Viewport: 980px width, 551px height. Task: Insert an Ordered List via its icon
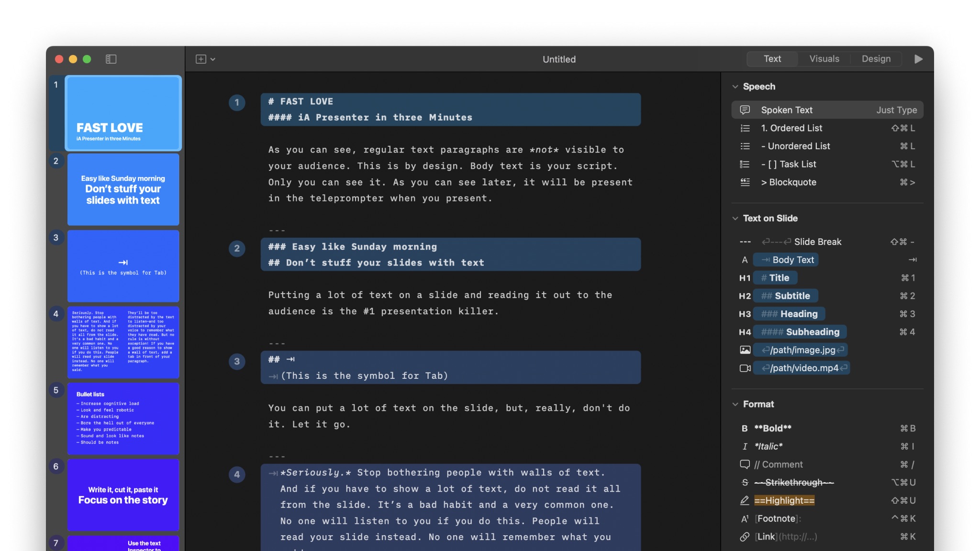tap(745, 128)
